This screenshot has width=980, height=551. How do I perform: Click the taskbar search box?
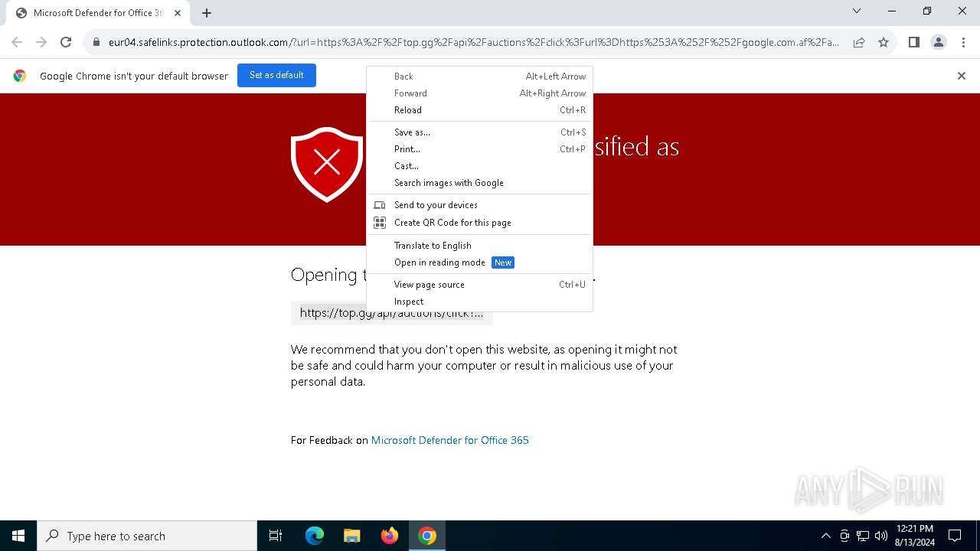tap(147, 536)
